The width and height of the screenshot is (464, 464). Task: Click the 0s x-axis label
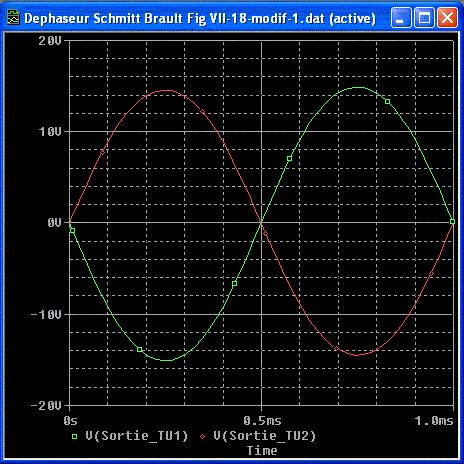(x=70, y=421)
